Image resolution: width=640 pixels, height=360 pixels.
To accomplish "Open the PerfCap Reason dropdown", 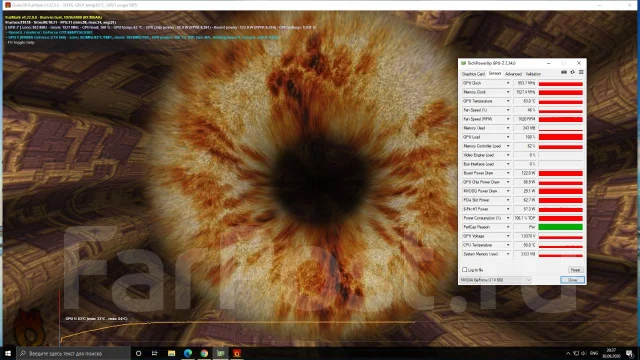I will click(508, 227).
